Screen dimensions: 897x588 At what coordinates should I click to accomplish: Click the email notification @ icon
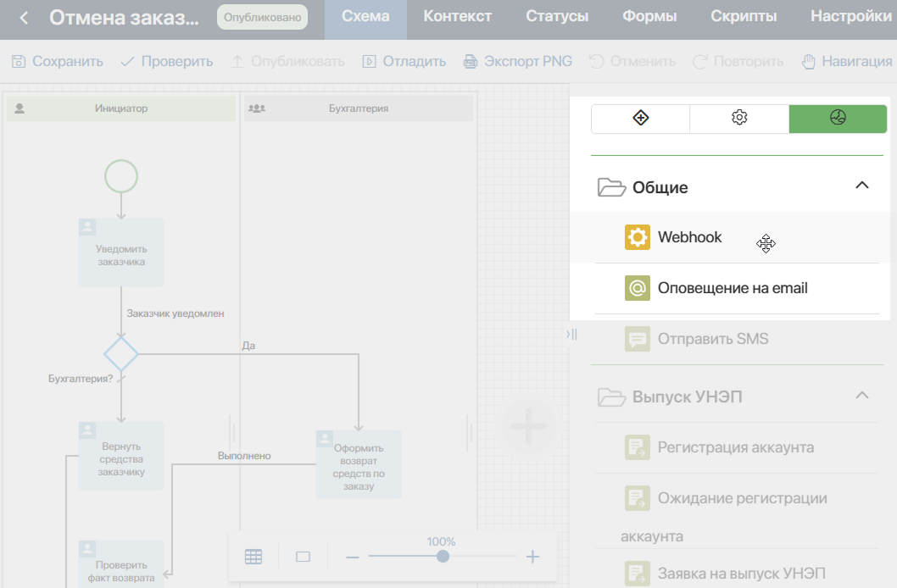638,288
